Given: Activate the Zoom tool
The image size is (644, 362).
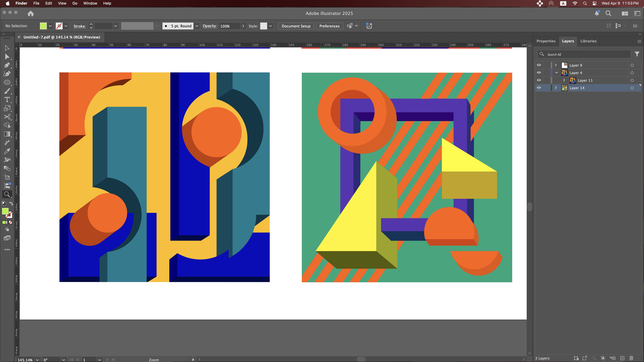Looking at the screenshot, I should coord(7,194).
